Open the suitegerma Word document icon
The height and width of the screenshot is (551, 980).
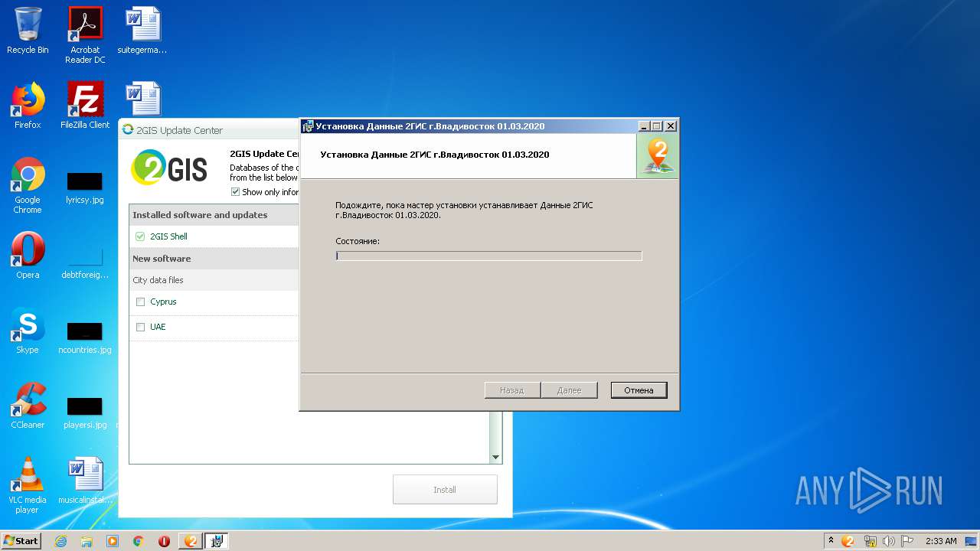(142, 31)
